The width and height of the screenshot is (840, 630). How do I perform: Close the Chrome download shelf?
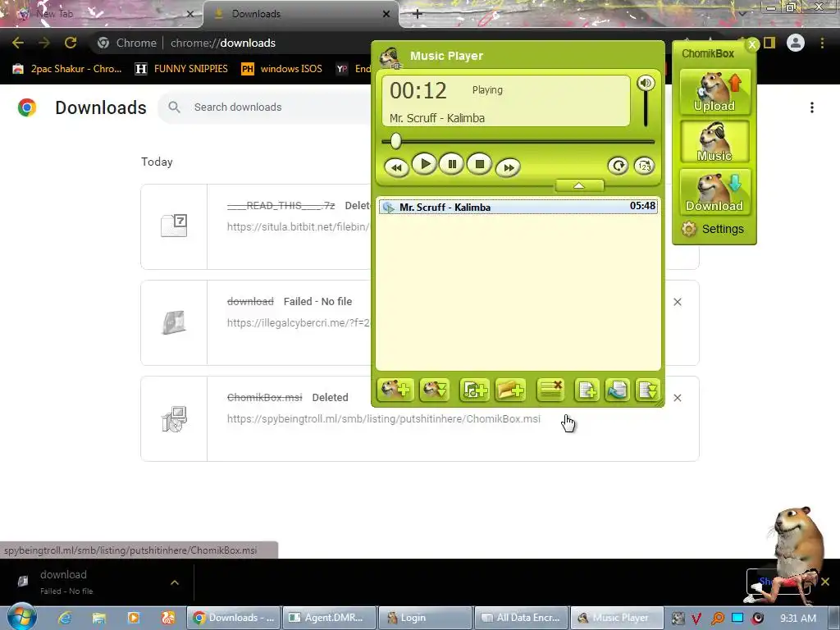click(x=825, y=582)
